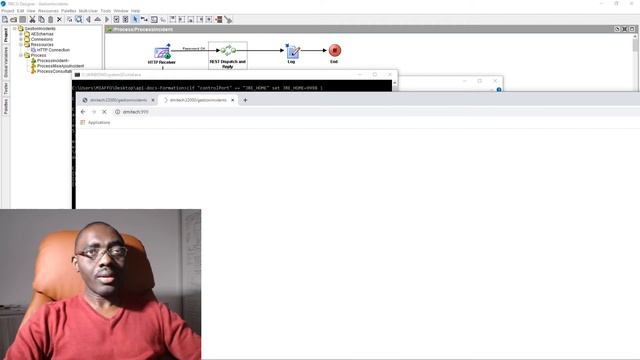Click the magnifier search toolbar icon
Screen dimensions: 640x360
79,19
